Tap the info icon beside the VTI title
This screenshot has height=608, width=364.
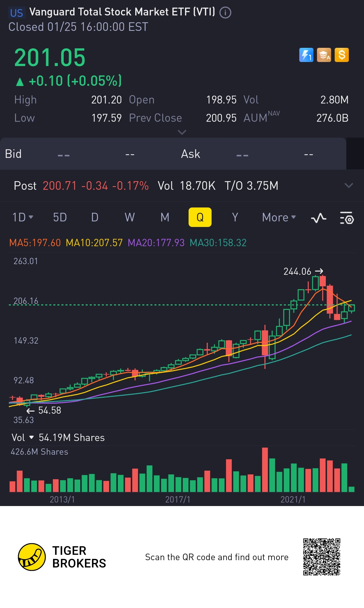(225, 13)
